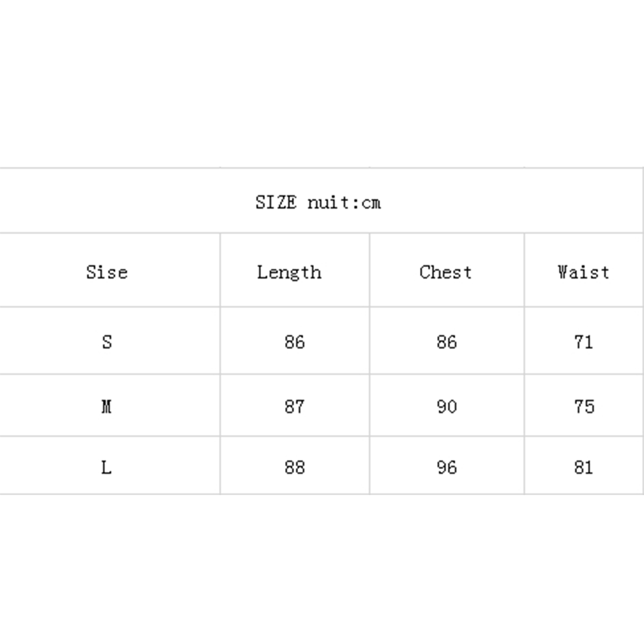Viewport: 644px width, 644px height.
Task: Click the Chest value 86 for size S
Action: pos(447,342)
